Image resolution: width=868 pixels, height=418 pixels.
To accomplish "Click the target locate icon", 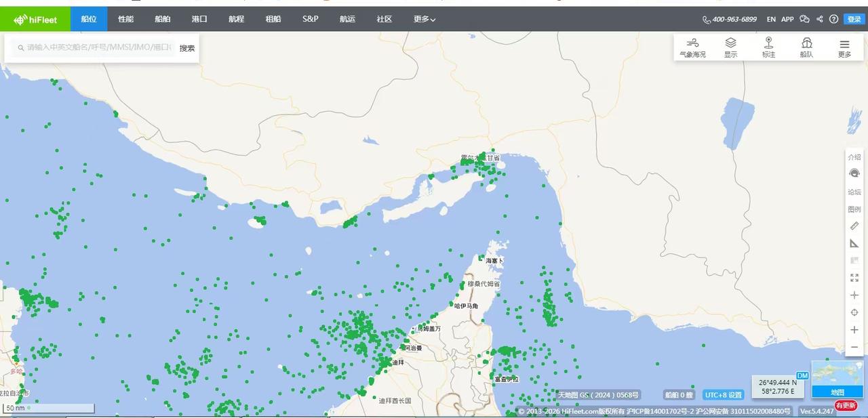I will tap(854, 312).
